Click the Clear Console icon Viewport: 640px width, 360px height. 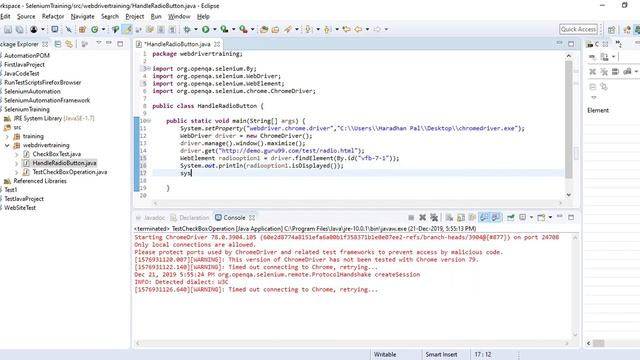tap(449, 218)
